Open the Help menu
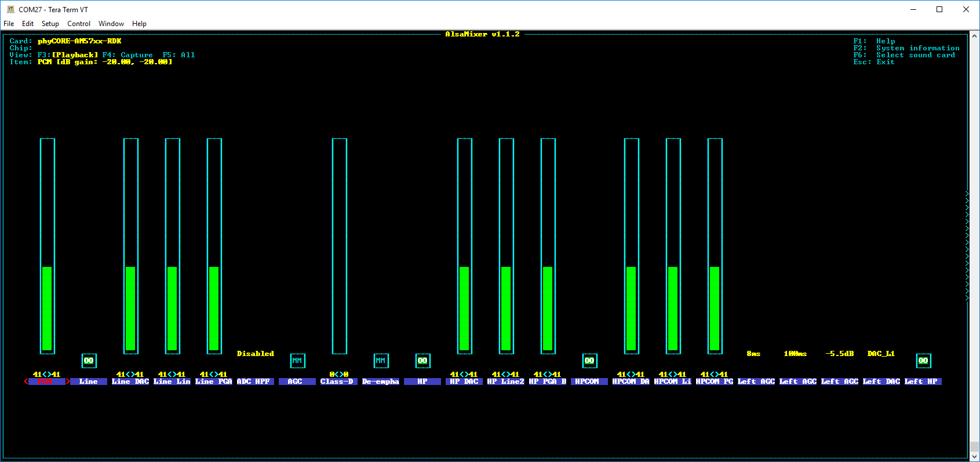This screenshot has width=980, height=462. 139,24
